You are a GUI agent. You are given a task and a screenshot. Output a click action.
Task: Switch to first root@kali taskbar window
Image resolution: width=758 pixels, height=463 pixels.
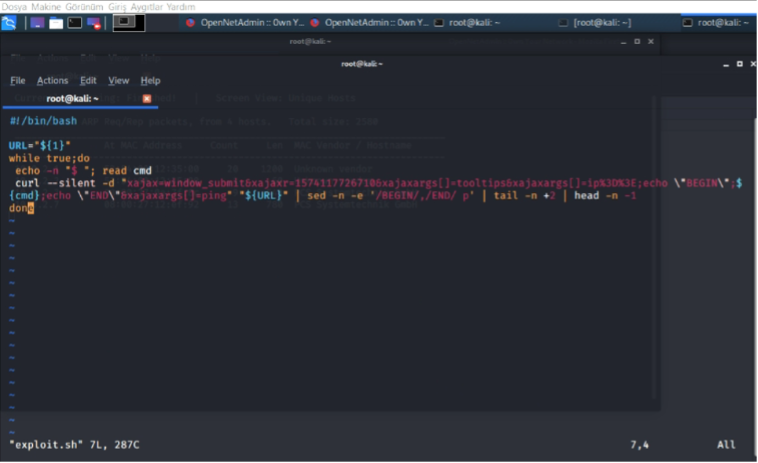[467, 23]
